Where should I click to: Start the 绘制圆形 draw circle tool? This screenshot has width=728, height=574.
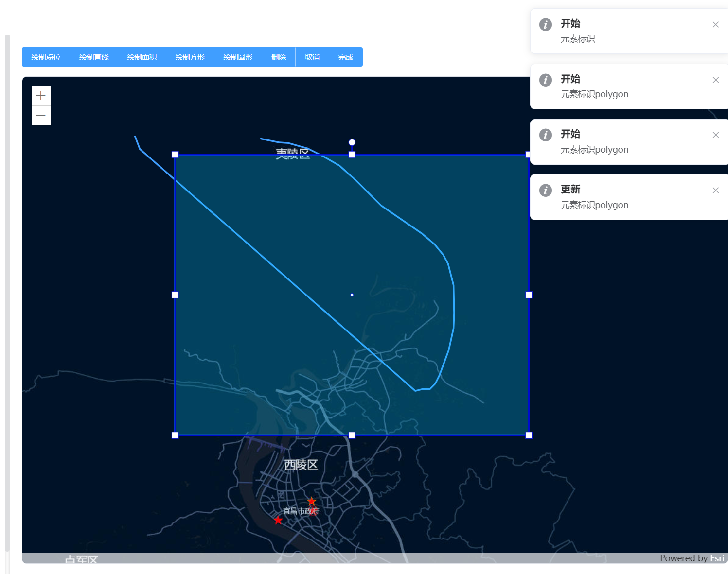[238, 57]
